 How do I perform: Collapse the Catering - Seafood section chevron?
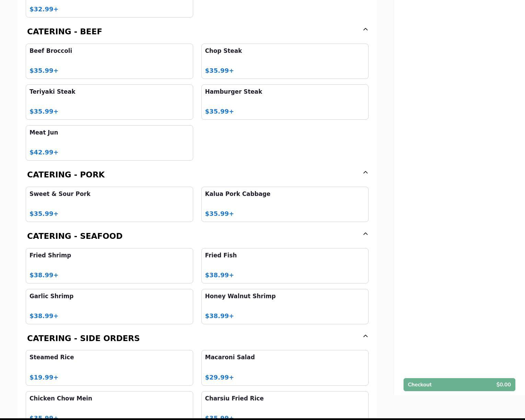tap(365, 234)
